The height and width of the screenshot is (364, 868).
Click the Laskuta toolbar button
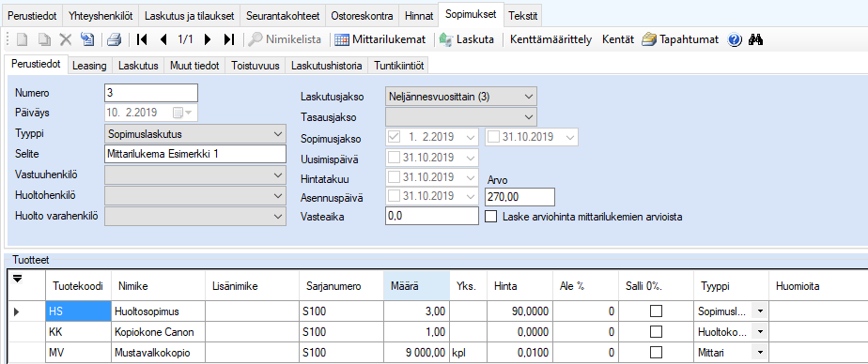pos(467,39)
